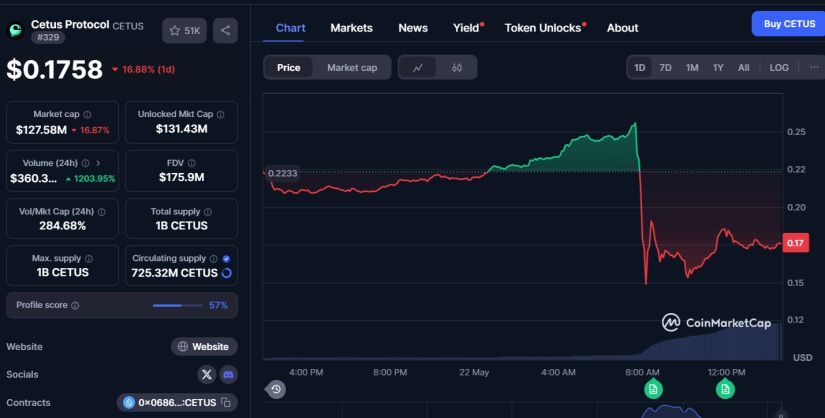Viewport: 825px width, 418px height.
Task: Open the Profile score info icon
Action: tap(75, 305)
